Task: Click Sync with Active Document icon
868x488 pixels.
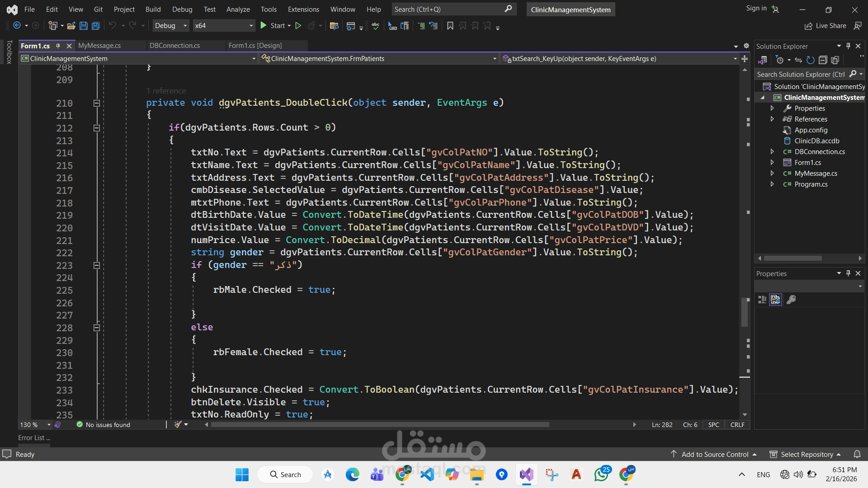Action: pyautogui.click(x=798, y=60)
